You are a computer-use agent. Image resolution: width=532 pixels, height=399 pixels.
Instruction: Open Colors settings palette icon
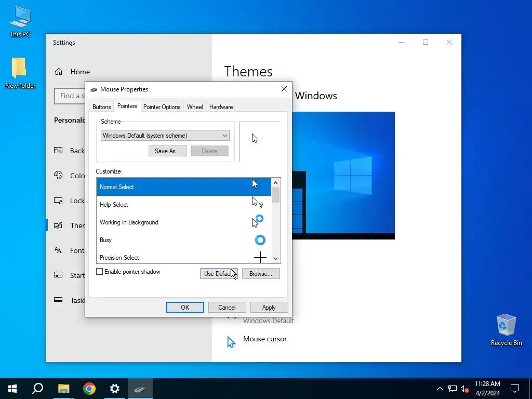click(x=58, y=176)
